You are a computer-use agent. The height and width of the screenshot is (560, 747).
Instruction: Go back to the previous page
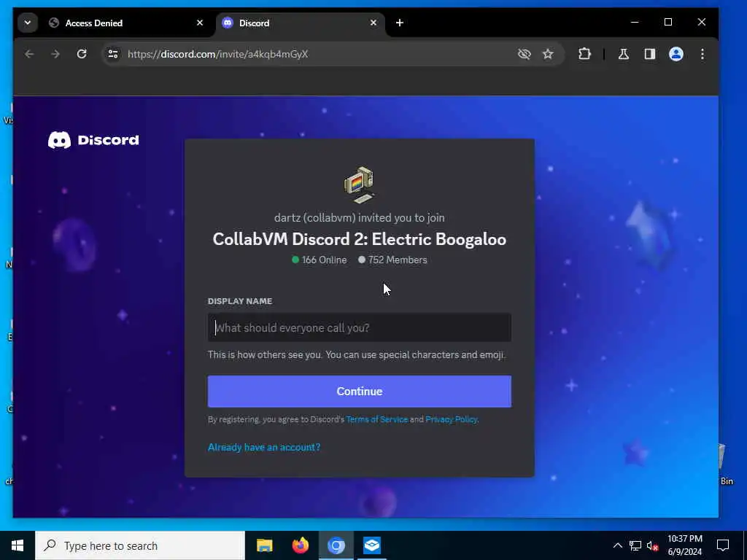[29, 54]
